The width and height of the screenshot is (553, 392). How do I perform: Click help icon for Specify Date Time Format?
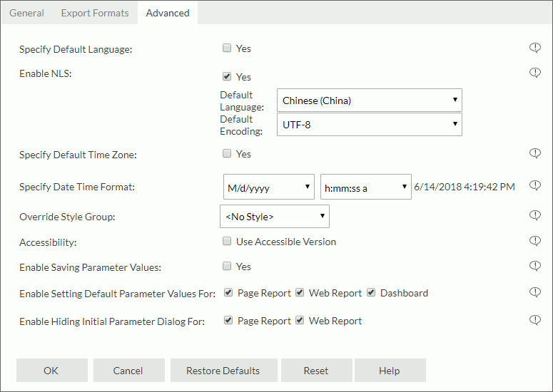pyautogui.click(x=535, y=186)
